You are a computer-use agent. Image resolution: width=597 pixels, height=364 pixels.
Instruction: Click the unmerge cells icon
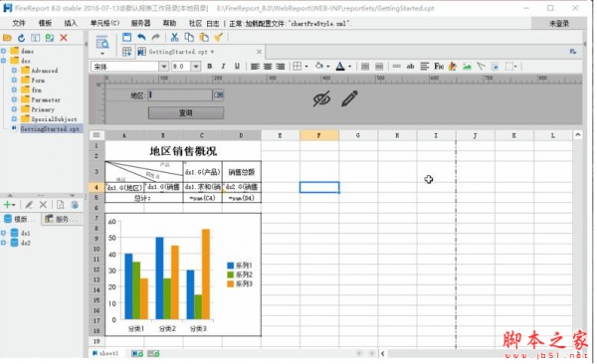tap(379, 67)
